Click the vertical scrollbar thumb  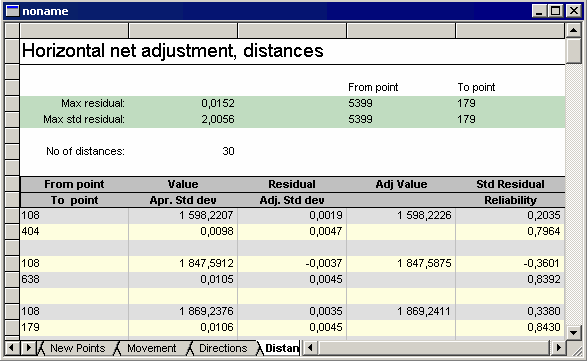point(574,51)
